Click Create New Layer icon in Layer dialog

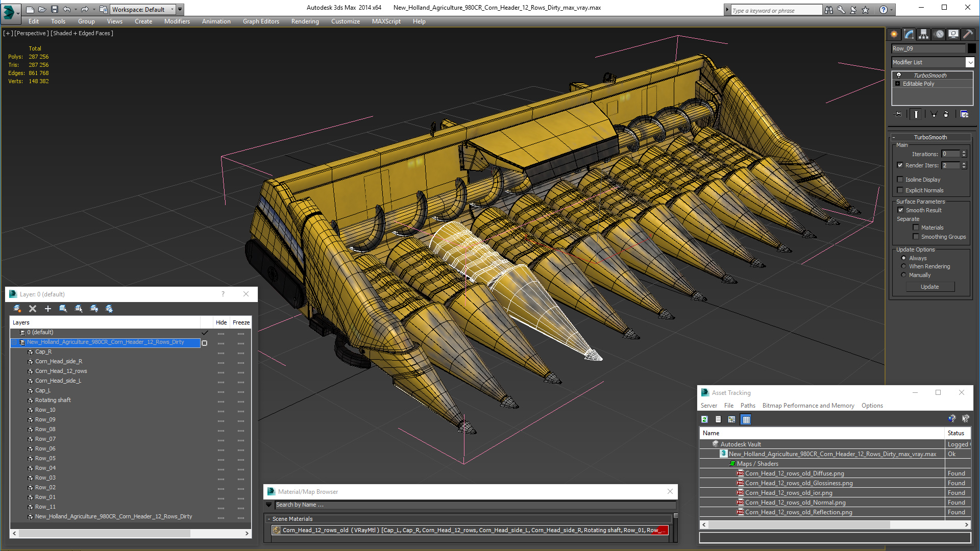point(17,309)
